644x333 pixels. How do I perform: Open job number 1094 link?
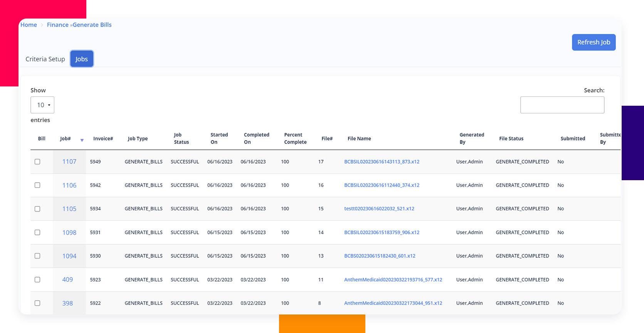click(x=69, y=256)
